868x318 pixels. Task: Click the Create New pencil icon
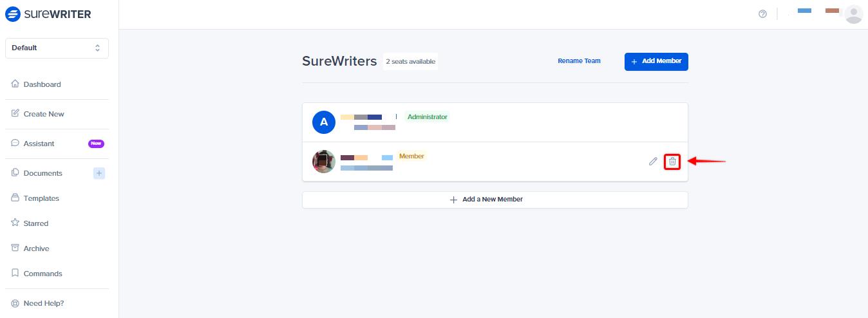point(15,113)
